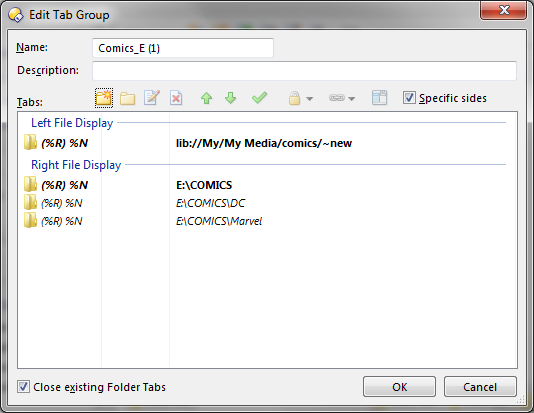Viewport: 534px width, 413px height.
Task: Click the green checkmark active tab icon
Action: 260,98
